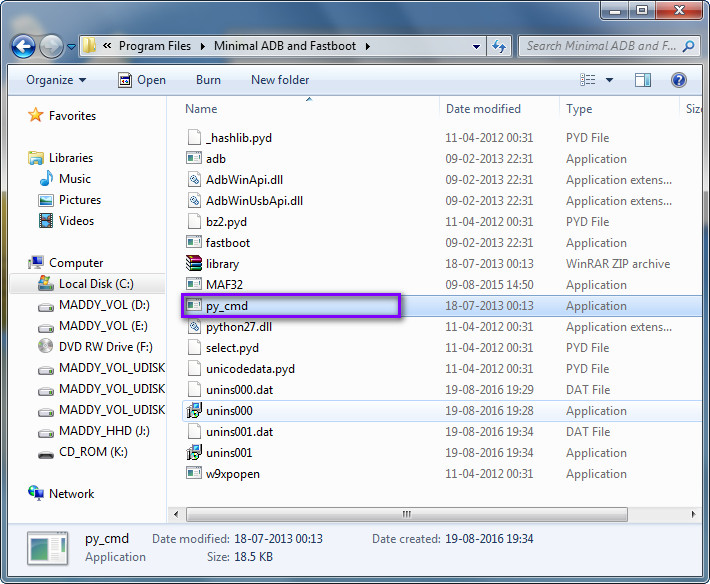710x584 pixels.
Task: Select the unins000.dat file icon
Action: 194,389
